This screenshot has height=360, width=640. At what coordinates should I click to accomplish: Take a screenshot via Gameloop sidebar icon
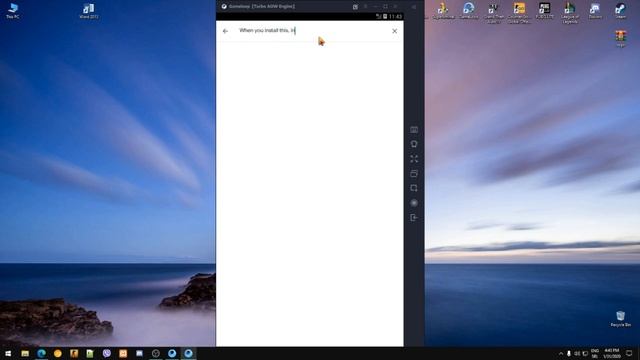click(x=414, y=188)
